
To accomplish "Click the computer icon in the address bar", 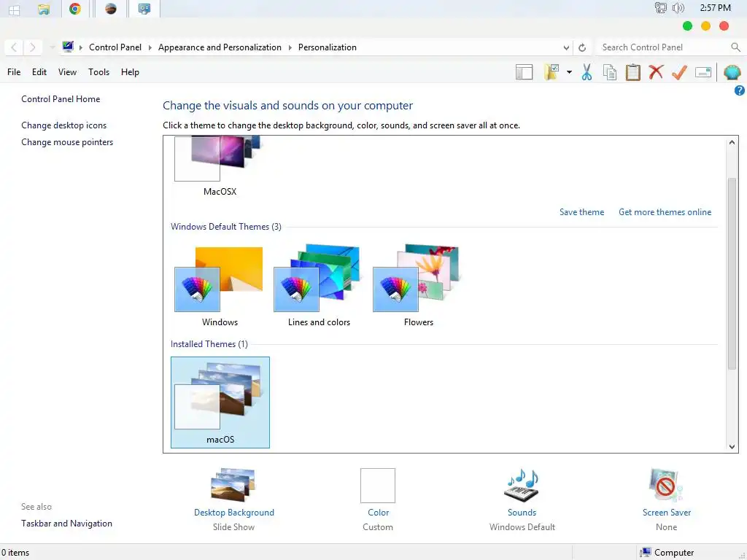I will 68,47.
